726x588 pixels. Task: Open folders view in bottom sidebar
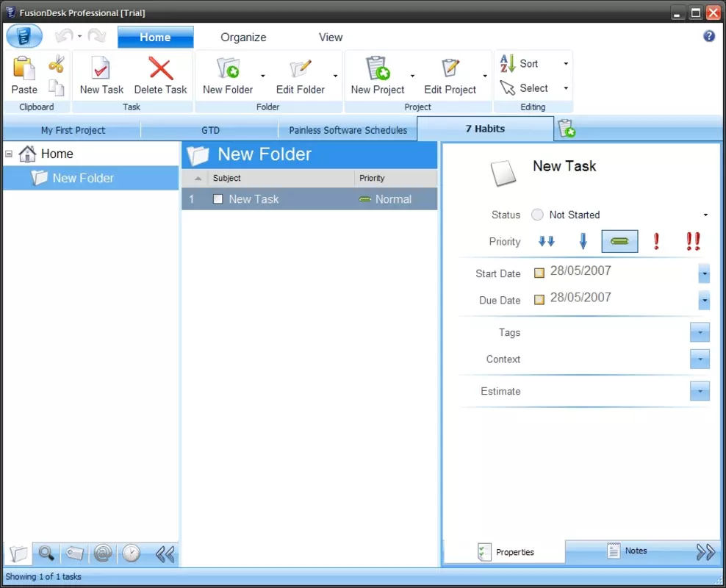click(18, 553)
